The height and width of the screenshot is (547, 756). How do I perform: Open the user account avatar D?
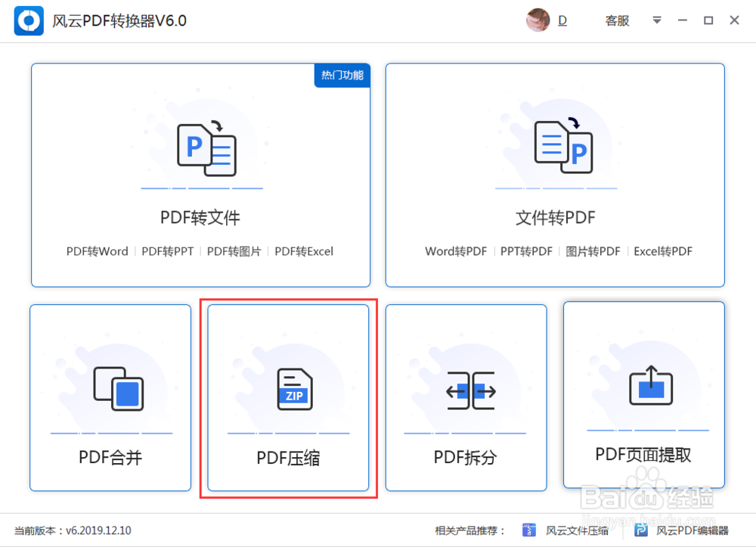click(538, 20)
